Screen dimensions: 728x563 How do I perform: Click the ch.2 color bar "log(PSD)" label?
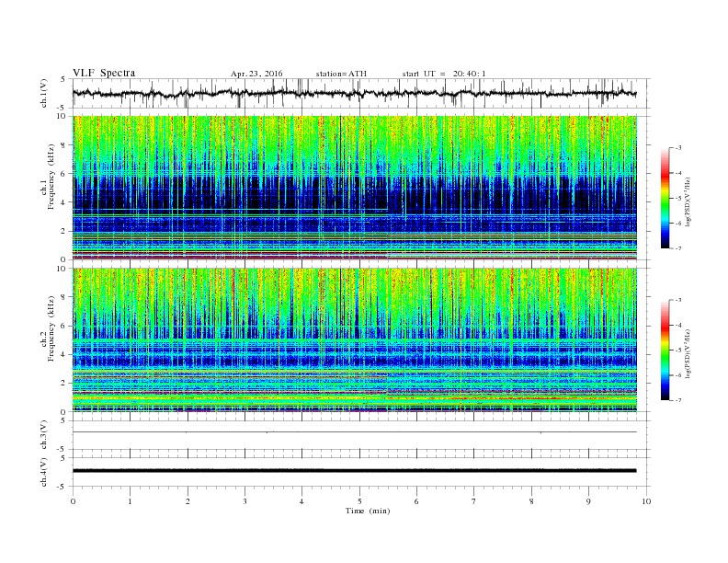[x=688, y=354]
